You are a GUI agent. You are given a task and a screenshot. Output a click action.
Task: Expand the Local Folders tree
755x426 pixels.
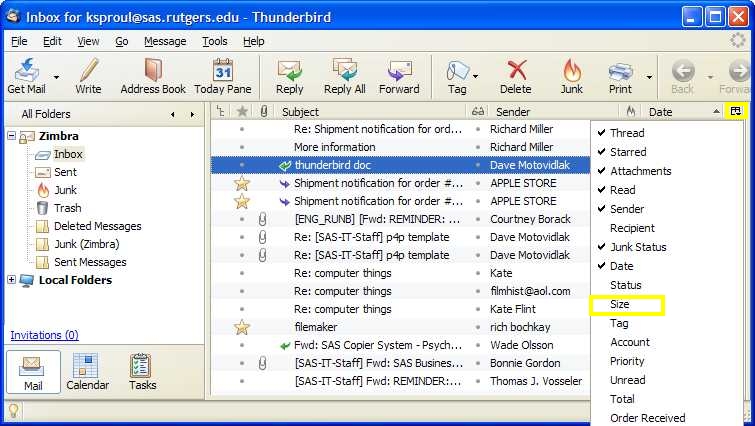click(x=12, y=280)
